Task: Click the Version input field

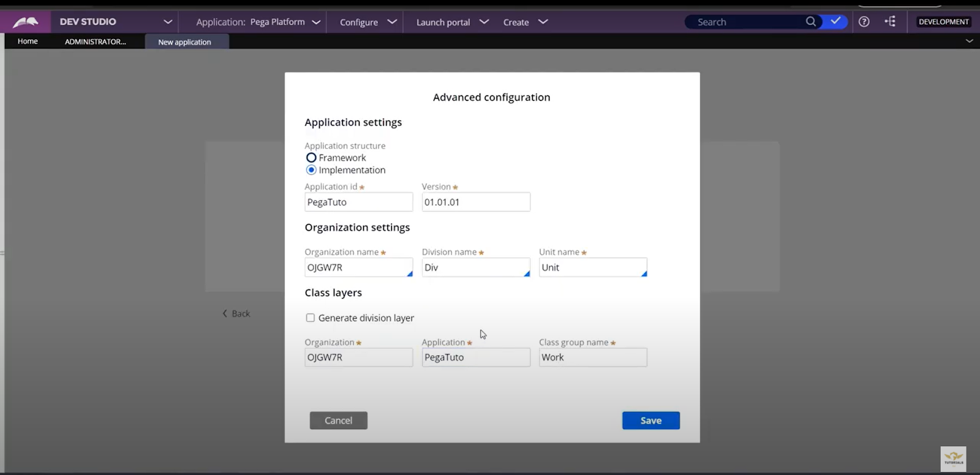Action: point(476,202)
